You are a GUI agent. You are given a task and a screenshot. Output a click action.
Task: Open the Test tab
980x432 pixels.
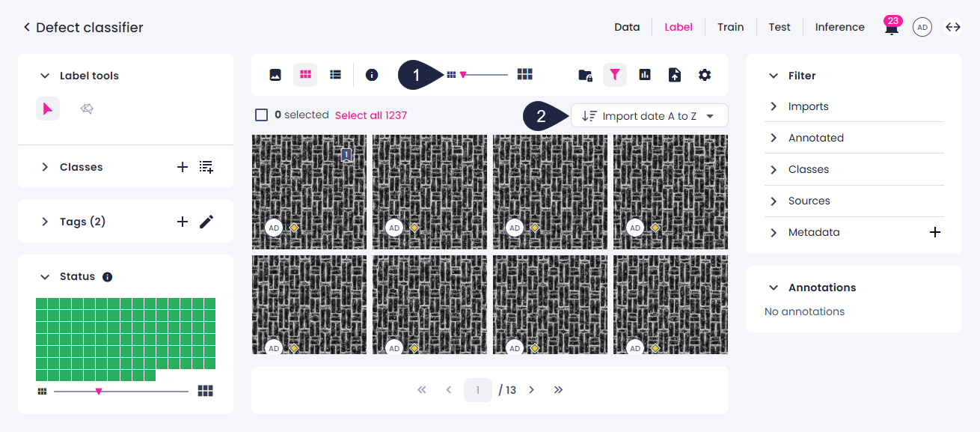780,27
